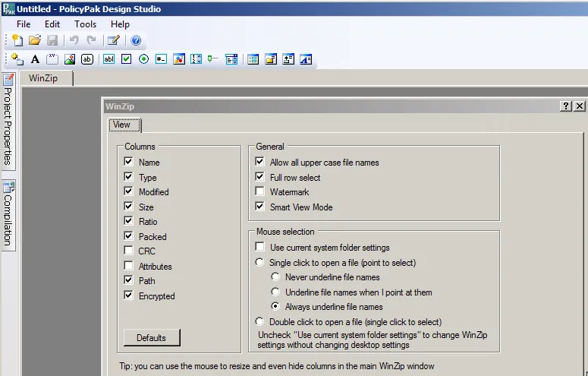Enable the Attributes column checkbox
Screen dimensions: 588x376
[x=128, y=266]
